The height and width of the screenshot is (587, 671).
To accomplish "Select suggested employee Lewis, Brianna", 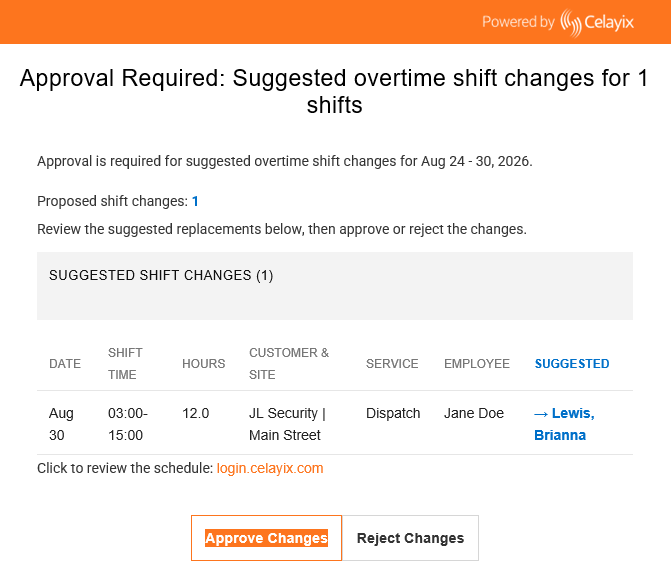I will tap(564, 424).
